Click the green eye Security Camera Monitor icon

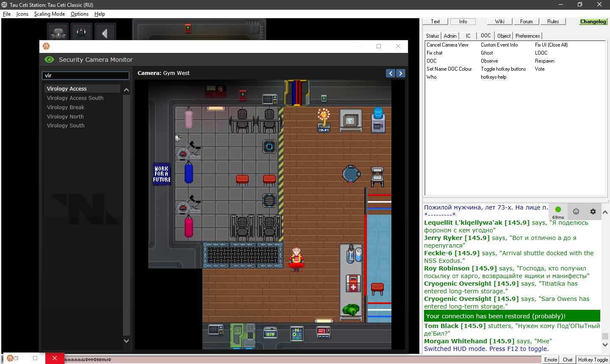[x=49, y=60]
